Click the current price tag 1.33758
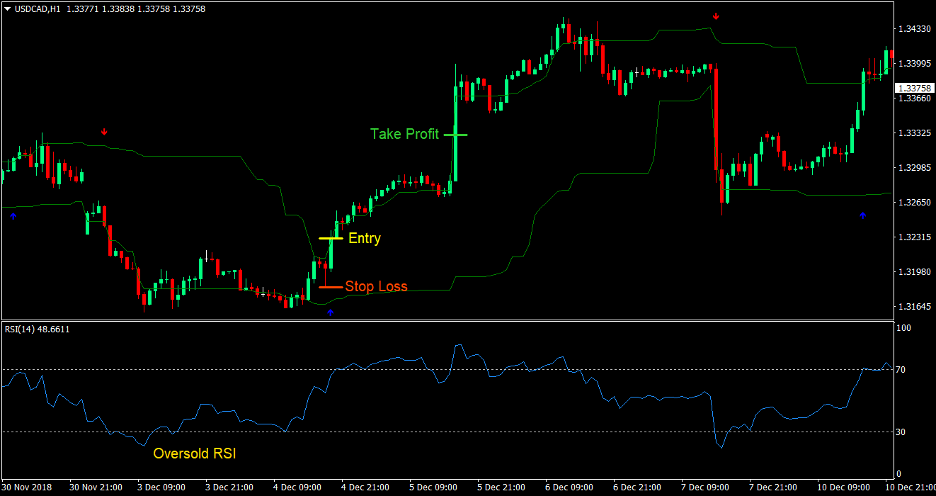The height and width of the screenshot is (496, 936). tap(913, 88)
